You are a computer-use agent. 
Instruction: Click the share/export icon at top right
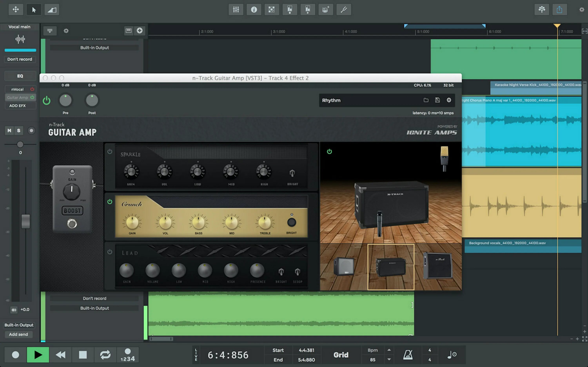(559, 10)
